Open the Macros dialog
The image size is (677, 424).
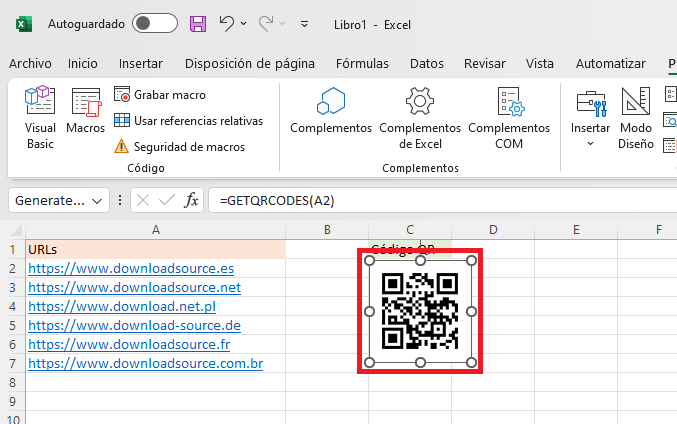click(85, 111)
